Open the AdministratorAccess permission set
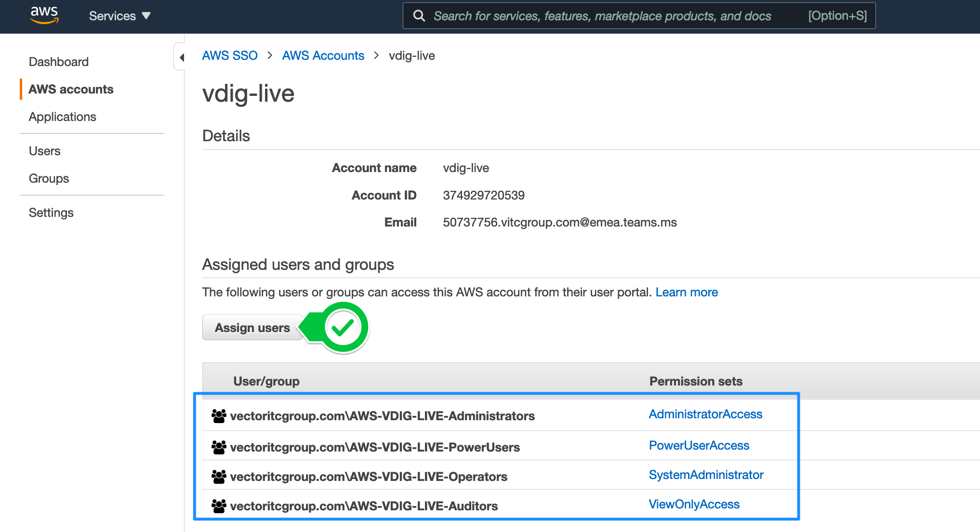This screenshot has width=980, height=532. click(705, 414)
